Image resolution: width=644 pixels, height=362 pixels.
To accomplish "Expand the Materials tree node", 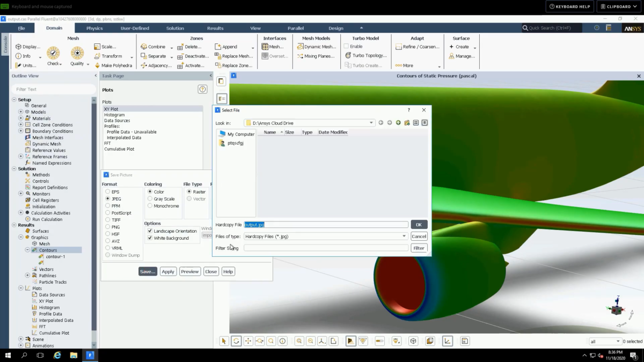I will pos(21,119).
